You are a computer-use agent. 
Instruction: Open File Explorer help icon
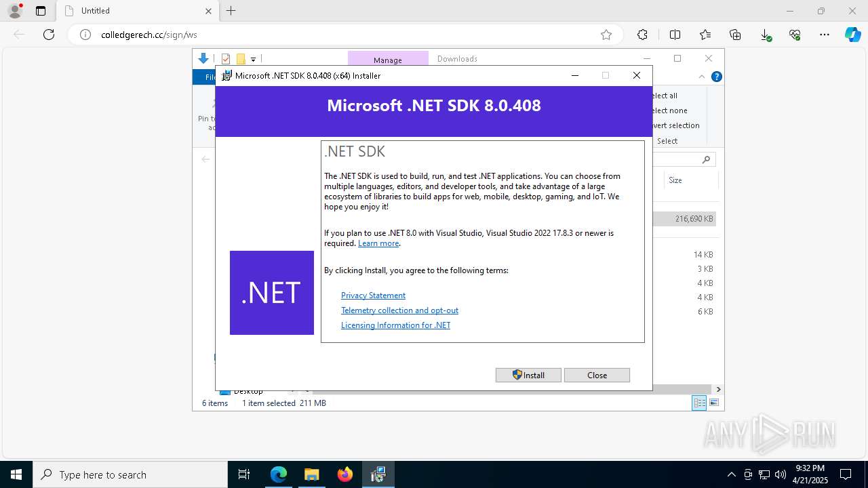coord(717,77)
